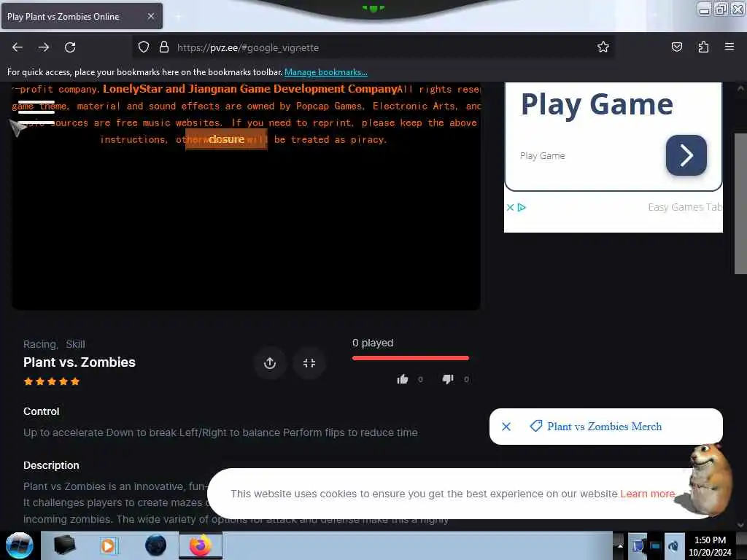Show hidden tray icons arrow
The height and width of the screenshot is (560, 747).
[620, 545]
